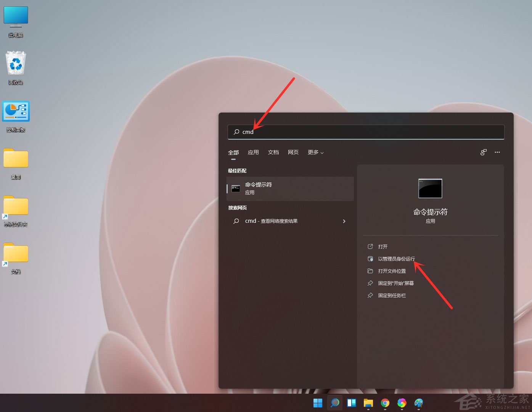
Task: Open File Explorer from the taskbar
Action: coord(368,403)
